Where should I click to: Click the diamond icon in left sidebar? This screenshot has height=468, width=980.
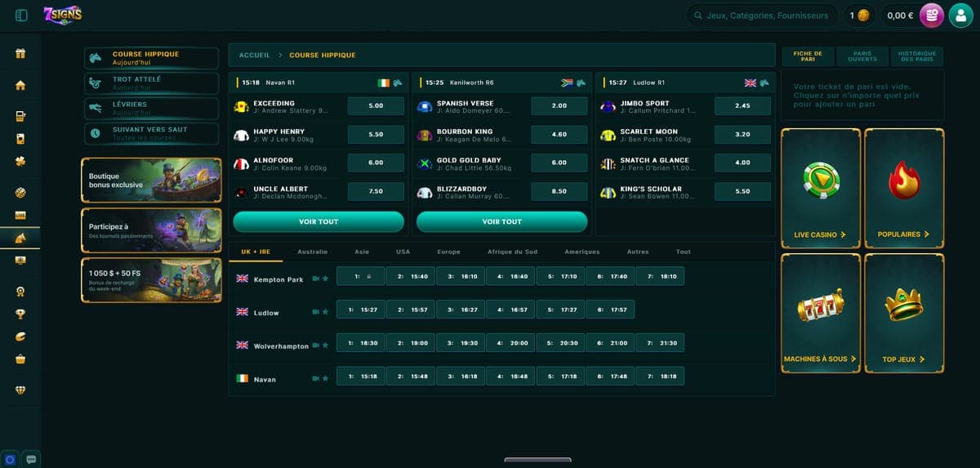tap(20, 390)
